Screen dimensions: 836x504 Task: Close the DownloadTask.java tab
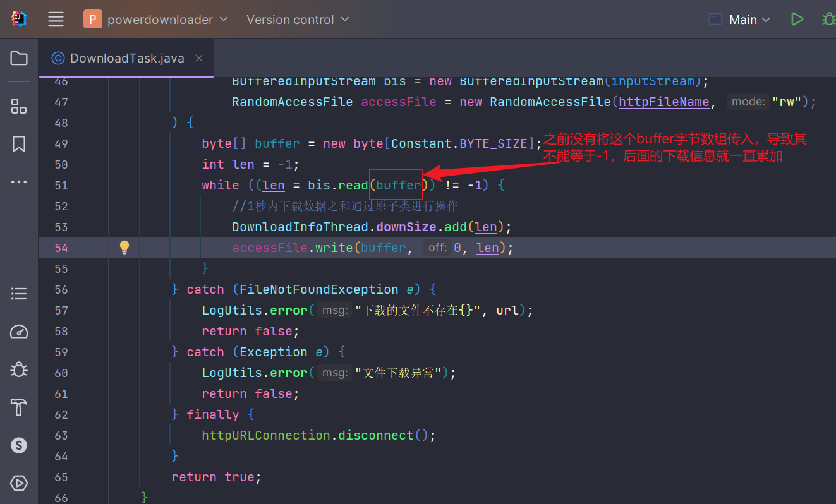[198, 57]
